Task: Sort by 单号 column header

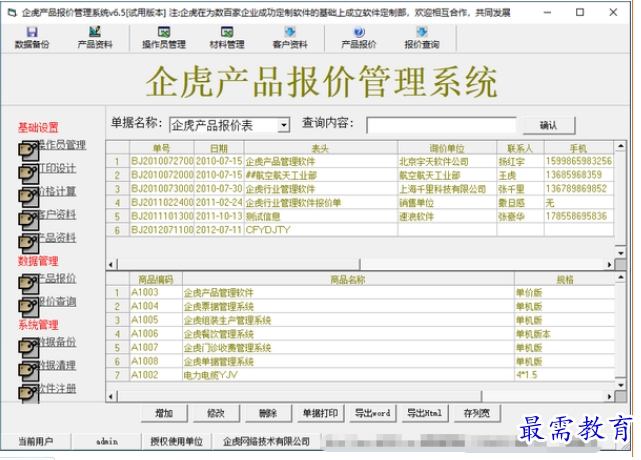Action: click(161, 148)
